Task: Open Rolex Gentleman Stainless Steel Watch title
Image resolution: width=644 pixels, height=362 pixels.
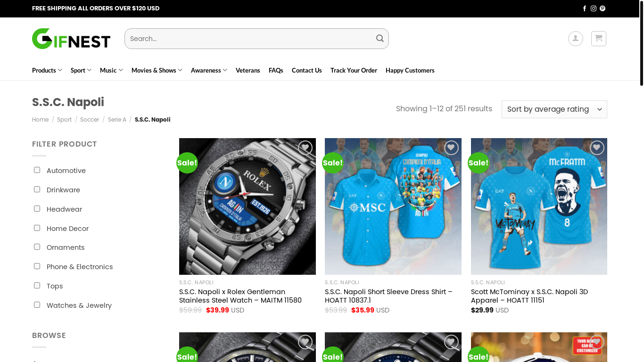Action: pos(240,296)
